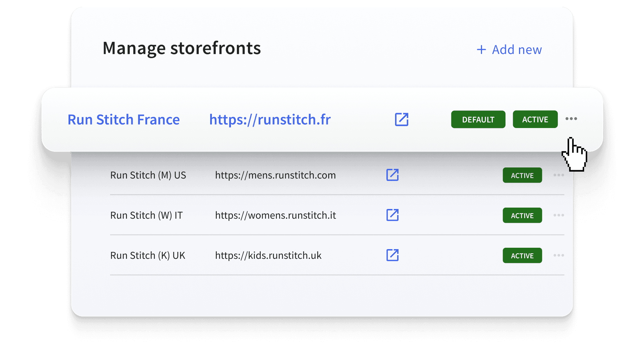Click ACTIVE badge for Run Stitch (W) IT

click(522, 216)
